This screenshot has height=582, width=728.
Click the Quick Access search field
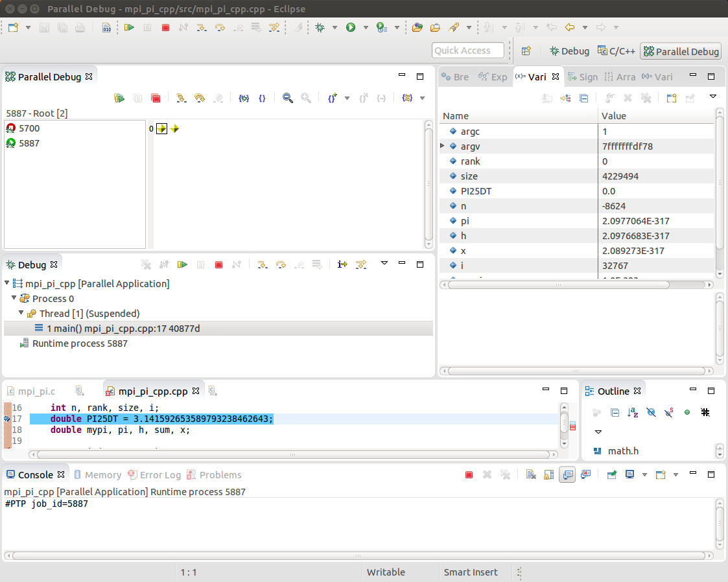tap(468, 50)
